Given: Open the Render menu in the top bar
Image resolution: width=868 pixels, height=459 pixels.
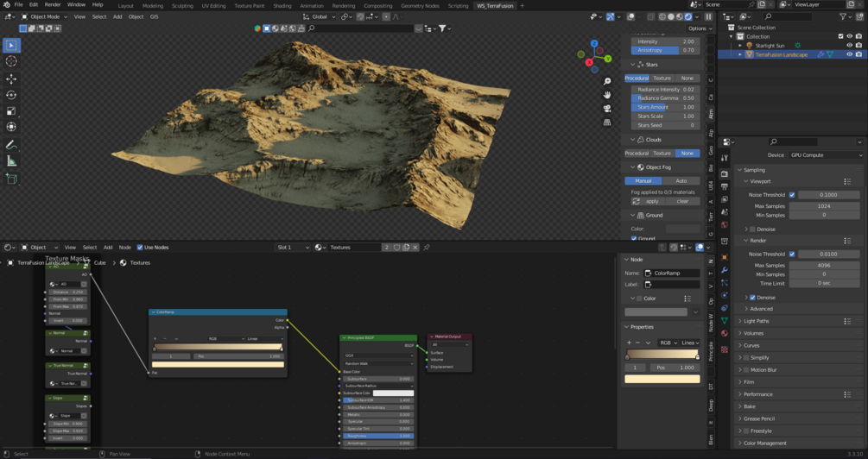Looking at the screenshot, I should (53, 4).
